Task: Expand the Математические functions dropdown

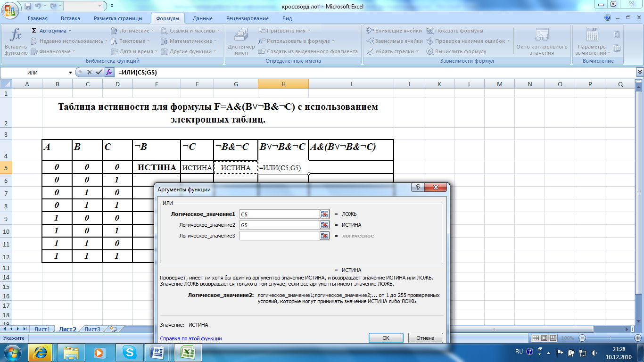Action: point(190,41)
